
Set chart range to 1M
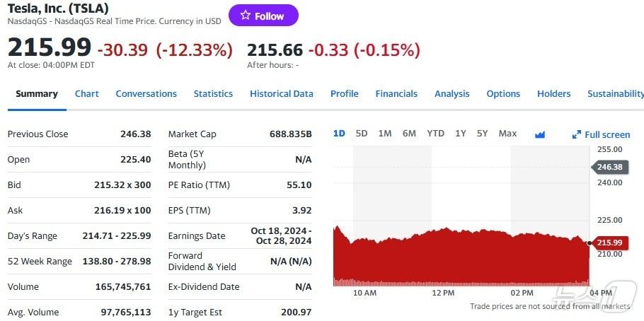coord(385,134)
